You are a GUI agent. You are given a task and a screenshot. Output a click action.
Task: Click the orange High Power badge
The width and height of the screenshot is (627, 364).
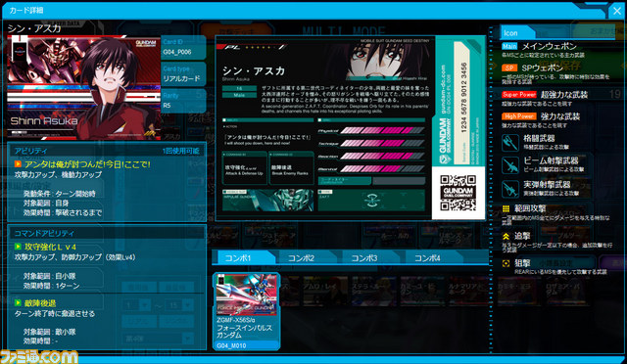[x=519, y=116]
